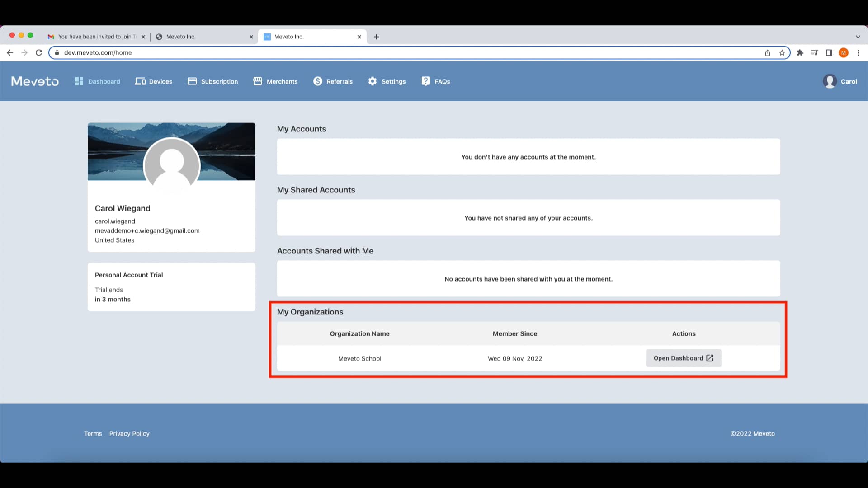868x488 pixels.
Task: Click Open Dashboard for Meveto School
Action: tap(684, 358)
